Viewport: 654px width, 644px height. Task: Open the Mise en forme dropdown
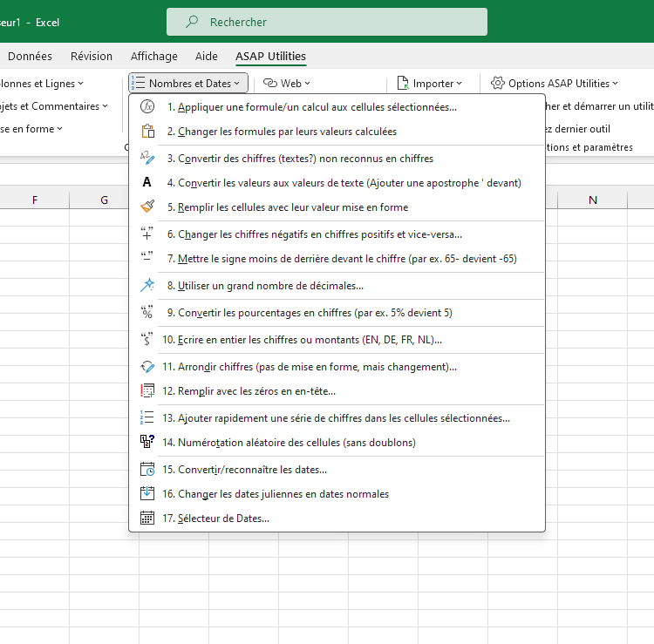[31, 129]
